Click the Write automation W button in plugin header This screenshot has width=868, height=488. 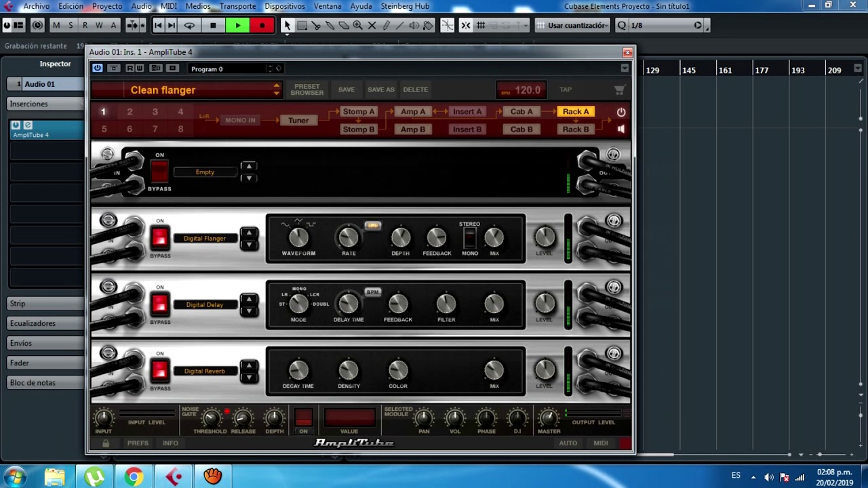pyautogui.click(x=140, y=68)
